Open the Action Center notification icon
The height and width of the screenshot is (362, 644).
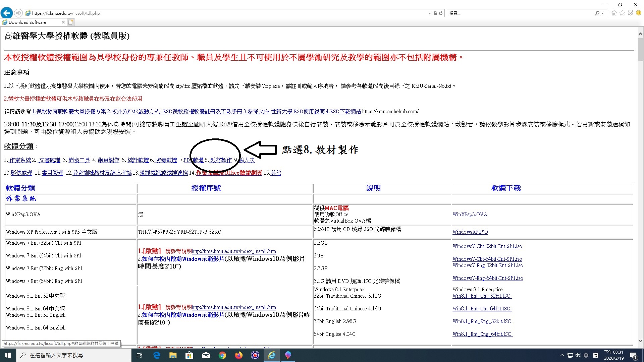(633, 355)
